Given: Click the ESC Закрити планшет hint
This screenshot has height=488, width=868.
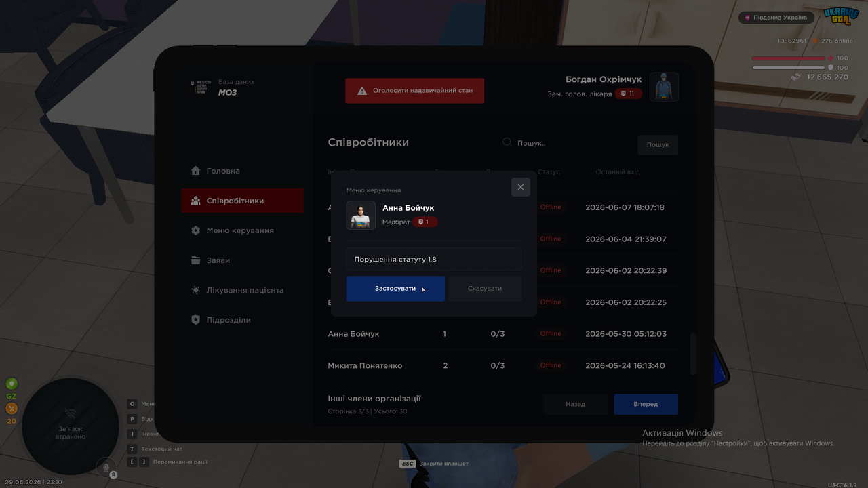Looking at the screenshot, I should coord(434,464).
